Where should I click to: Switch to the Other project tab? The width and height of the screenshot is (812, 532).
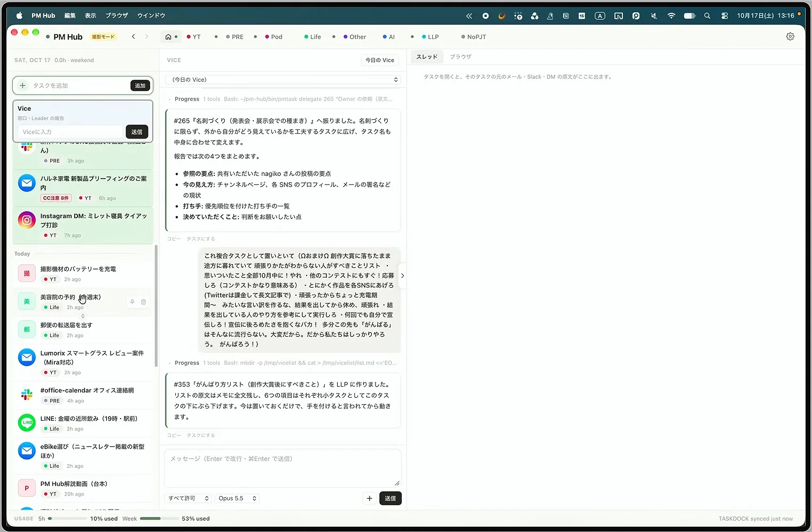pos(355,37)
